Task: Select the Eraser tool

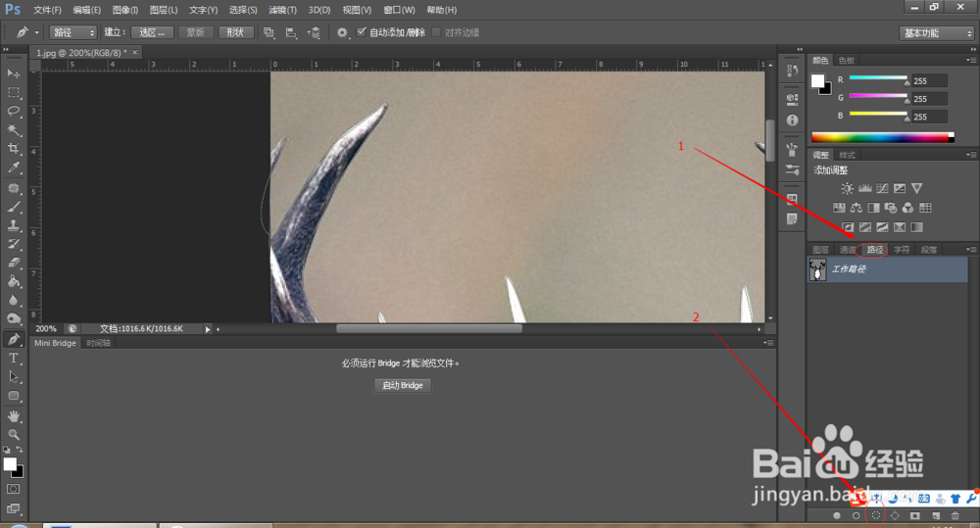Action: pos(13,264)
